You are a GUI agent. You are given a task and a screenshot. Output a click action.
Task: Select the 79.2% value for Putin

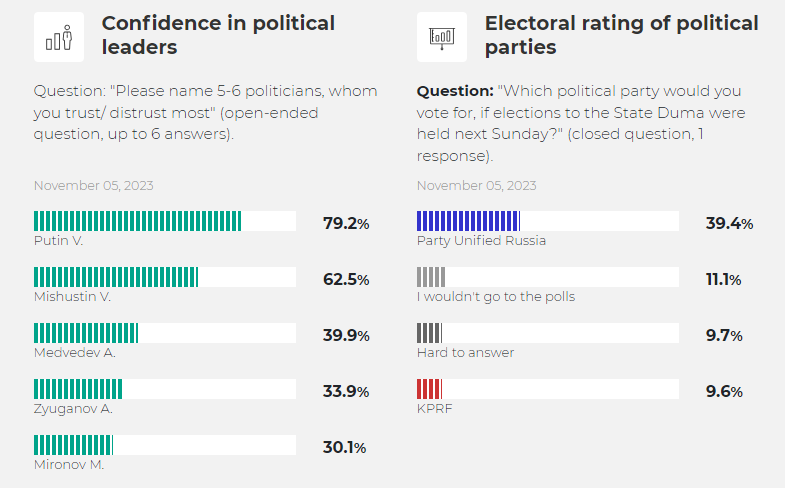[x=346, y=223]
